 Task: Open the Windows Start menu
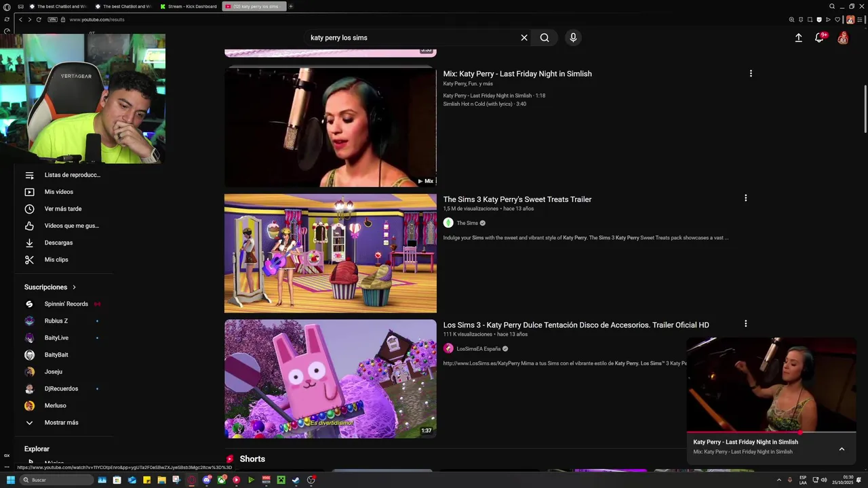pyautogui.click(x=10, y=480)
